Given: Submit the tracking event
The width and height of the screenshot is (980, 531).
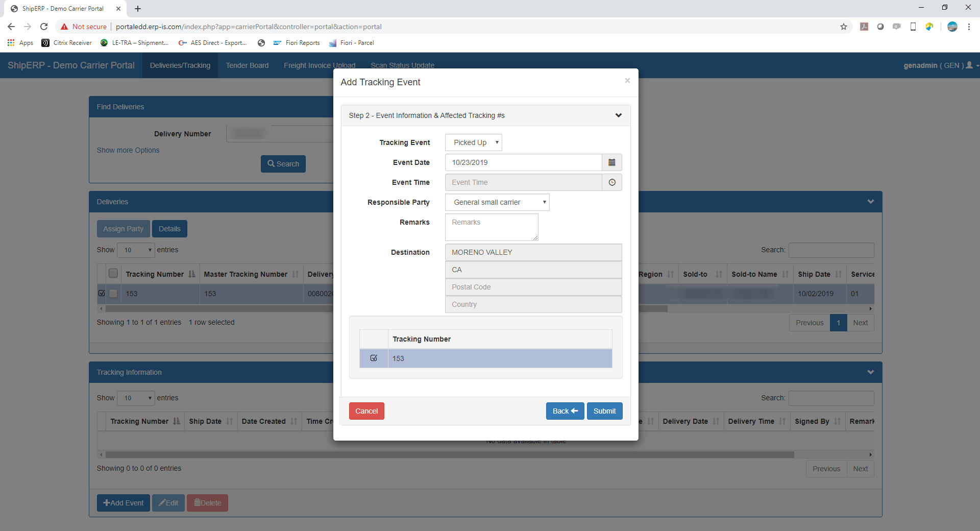Looking at the screenshot, I should coord(604,411).
